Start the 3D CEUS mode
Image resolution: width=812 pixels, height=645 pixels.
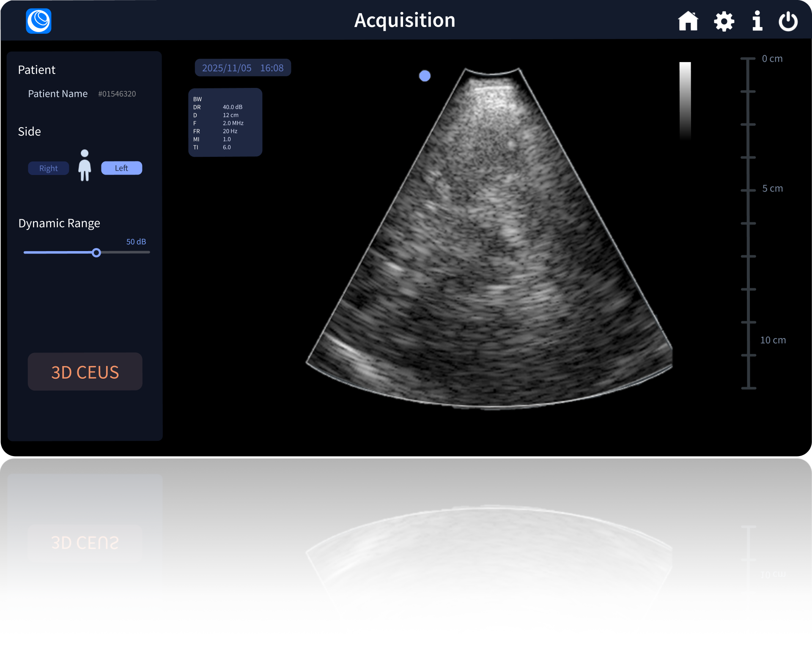(x=85, y=372)
